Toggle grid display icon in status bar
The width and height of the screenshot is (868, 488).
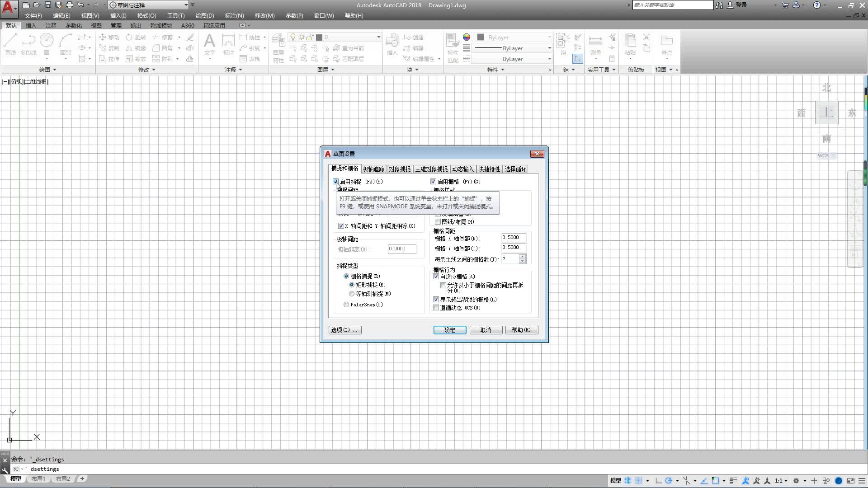click(x=628, y=480)
